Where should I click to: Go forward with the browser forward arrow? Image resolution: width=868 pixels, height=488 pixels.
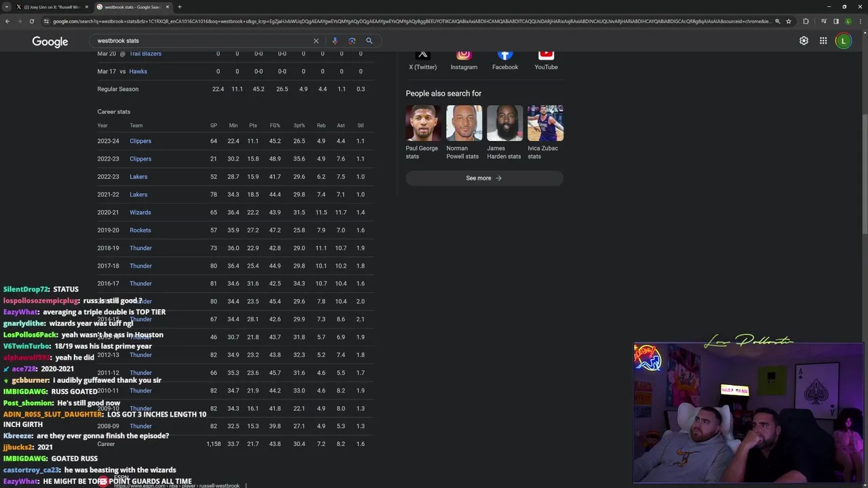click(x=20, y=21)
